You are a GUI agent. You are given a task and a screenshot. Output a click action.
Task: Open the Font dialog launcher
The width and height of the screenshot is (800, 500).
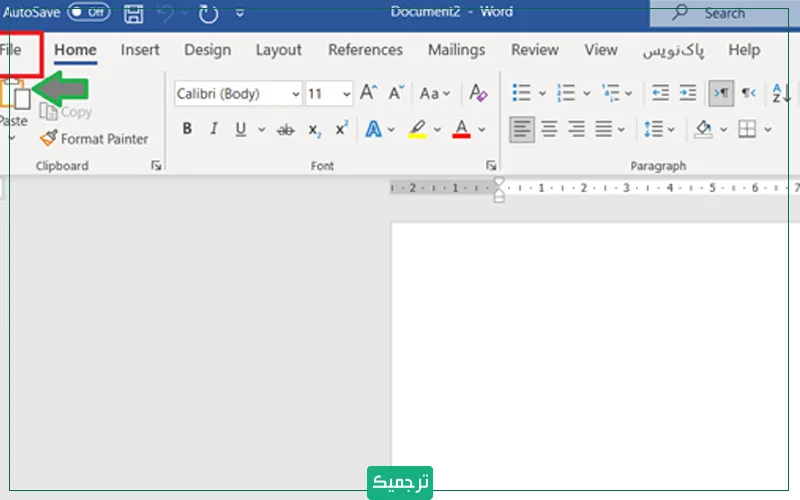pyautogui.click(x=491, y=166)
